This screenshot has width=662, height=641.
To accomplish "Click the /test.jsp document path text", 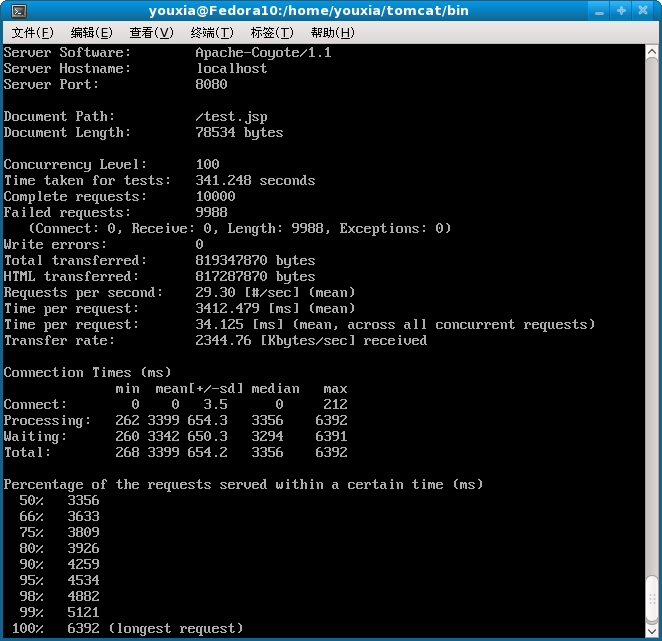I will 231,117.
